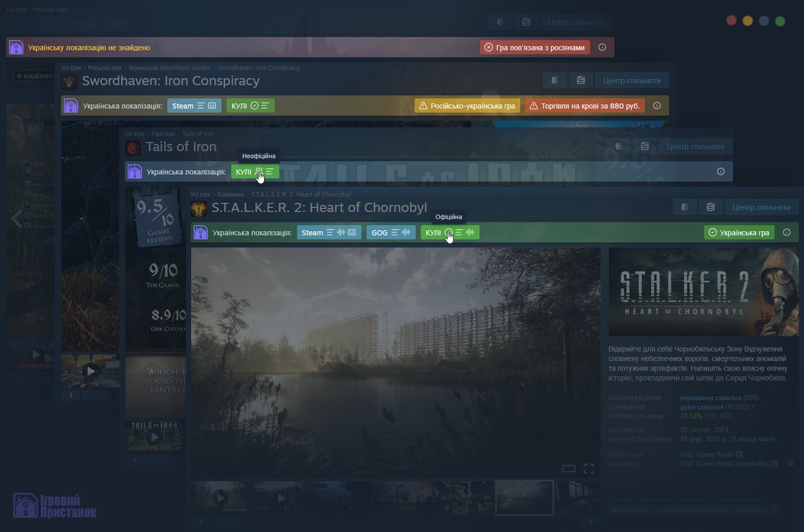Click КУЛІ badge on Swordhaven localization bar
Image resolution: width=804 pixels, height=532 pixels.
click(x=250, y=106)
